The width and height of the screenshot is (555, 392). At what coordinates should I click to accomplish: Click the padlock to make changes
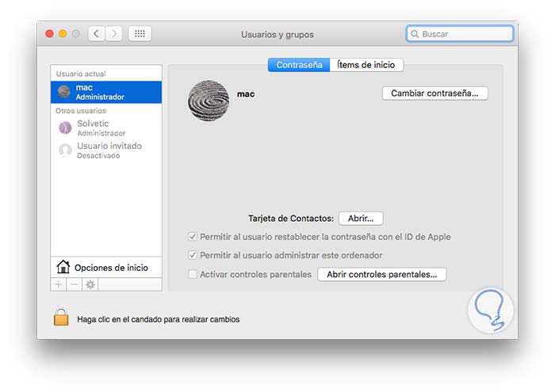[61, 317]
